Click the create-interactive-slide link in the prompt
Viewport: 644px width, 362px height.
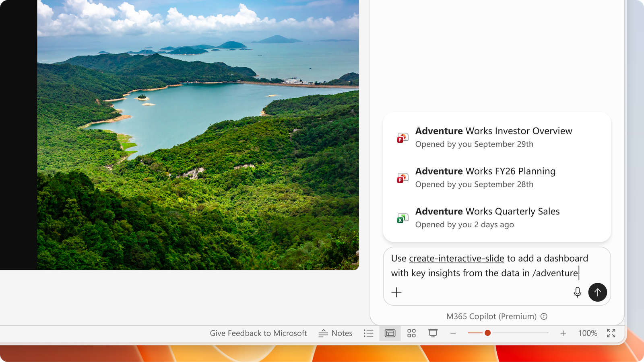pos(456,258)
